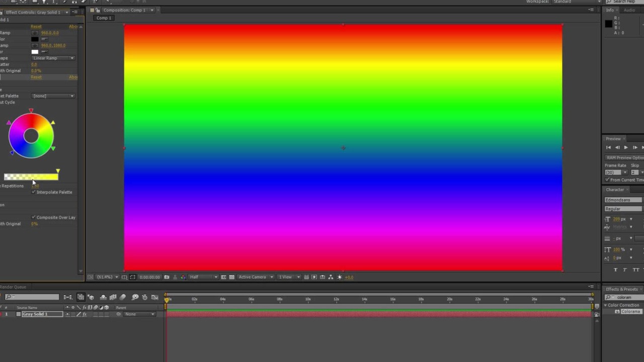Toggle the transparency grid in the viewer
The image size is (644, 362).
tap(231, 277)
